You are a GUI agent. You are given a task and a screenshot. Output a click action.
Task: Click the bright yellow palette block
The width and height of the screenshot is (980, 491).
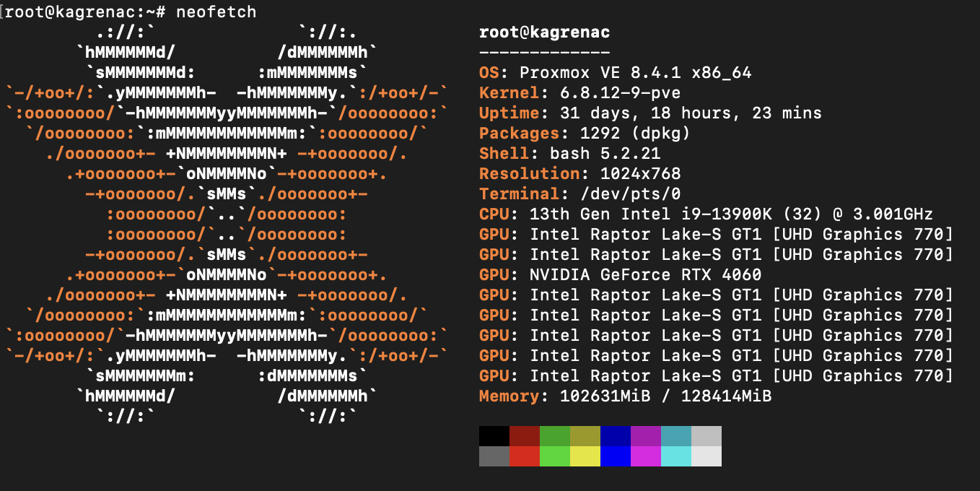[585, 456]
